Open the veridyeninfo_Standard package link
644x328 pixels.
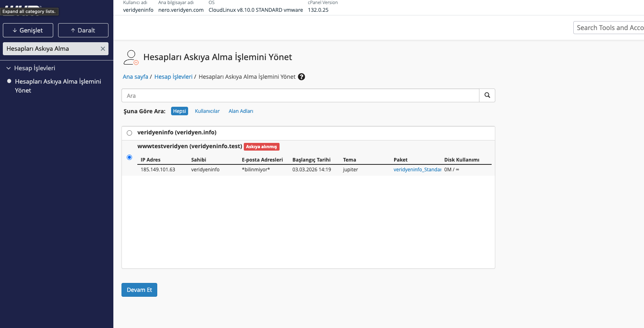[417, 170]
